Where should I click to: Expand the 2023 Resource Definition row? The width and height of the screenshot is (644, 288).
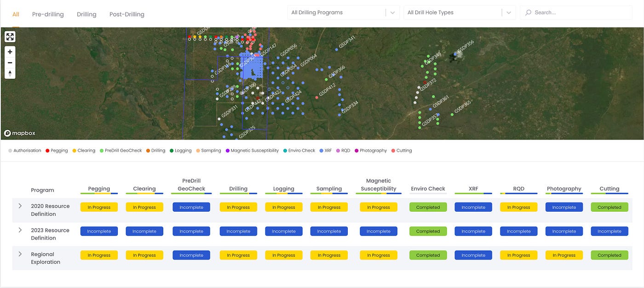(20, 230)
